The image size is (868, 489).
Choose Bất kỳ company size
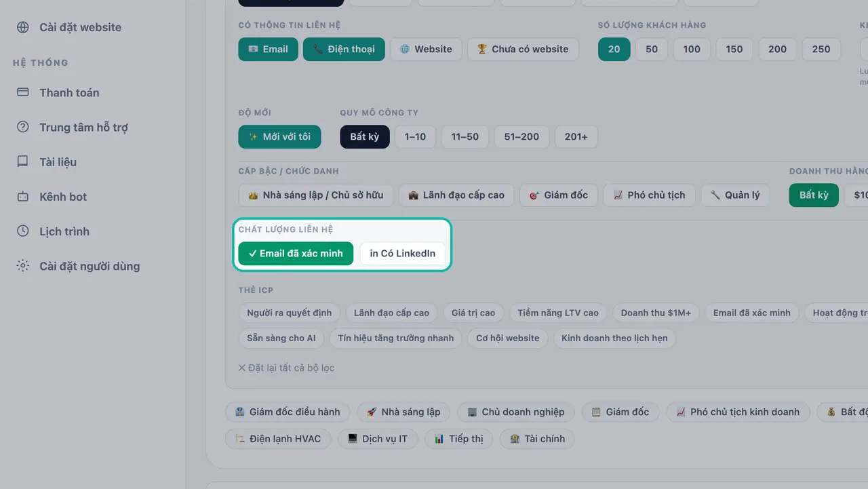coord(365,136)
